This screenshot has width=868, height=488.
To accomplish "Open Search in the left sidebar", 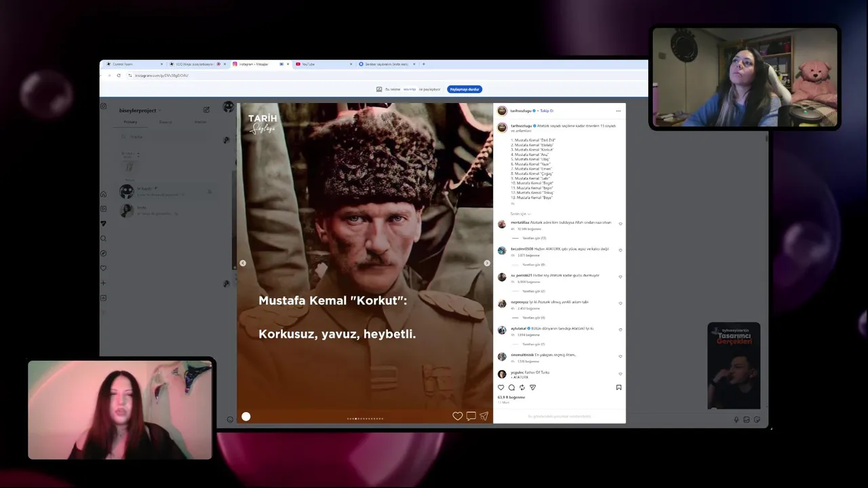I will click(x=103, y=239).
